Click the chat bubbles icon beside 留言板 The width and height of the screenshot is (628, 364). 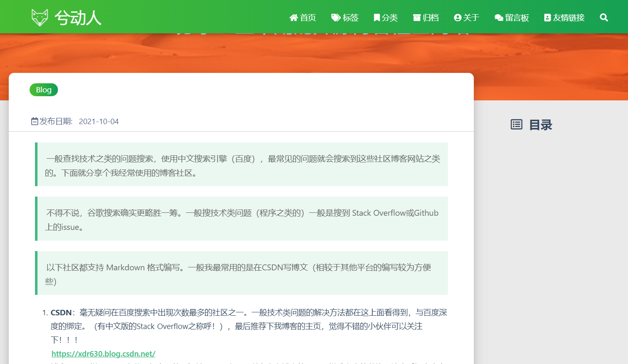click(499, 17)
